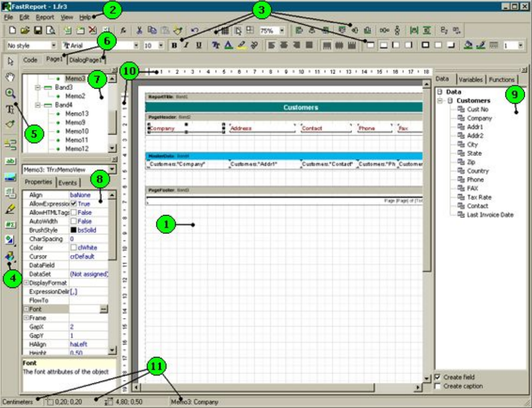The image size is (532, 408).
Task: Open the 75% zoom level dropdown
Action: pyautogui.click(x=282, y=30)
